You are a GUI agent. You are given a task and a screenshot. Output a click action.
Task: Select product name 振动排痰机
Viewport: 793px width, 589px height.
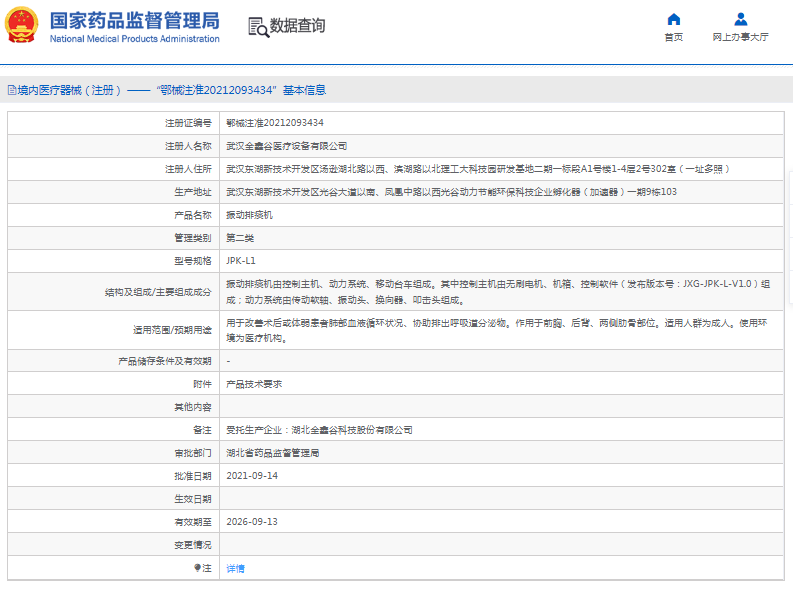[249, 215]
